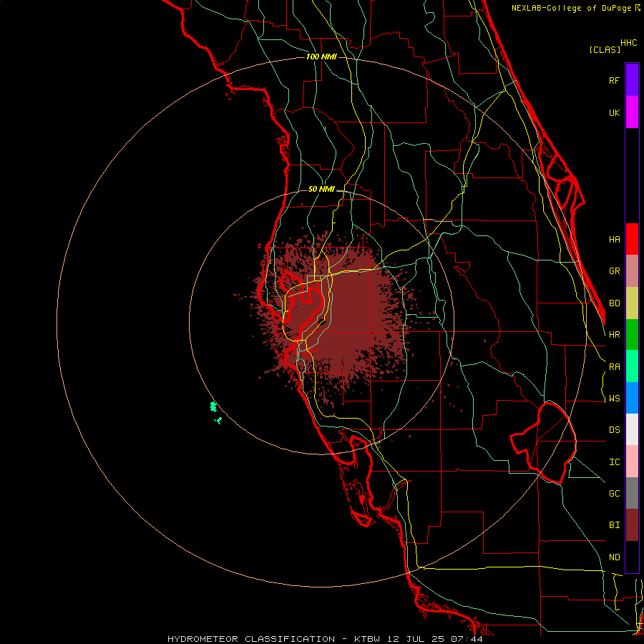Click the KTBW radar site identifier
The width and height of the screenshot is (644, 644).
tap(367, 639)
